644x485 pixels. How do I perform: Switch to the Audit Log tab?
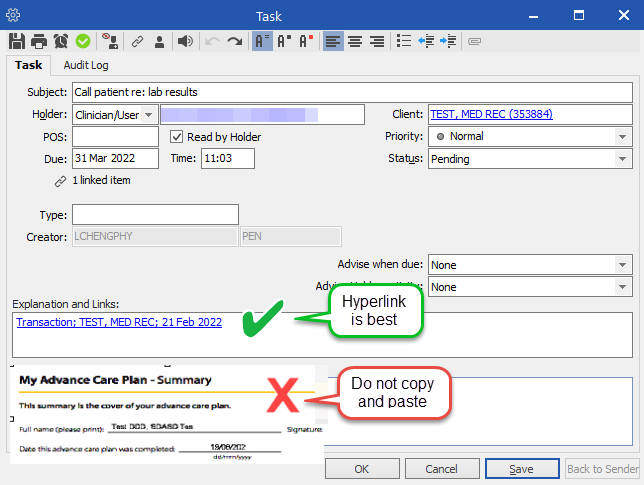click(x=86, y=64)
